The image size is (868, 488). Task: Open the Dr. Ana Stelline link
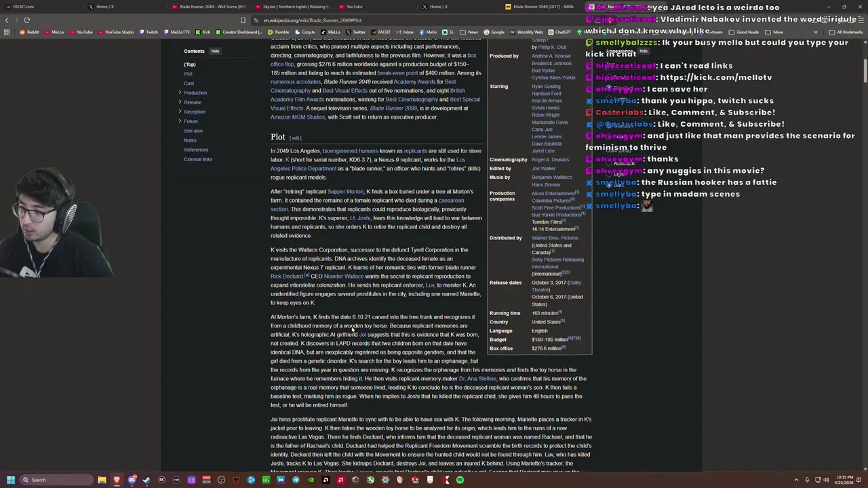tap(477, 379)
